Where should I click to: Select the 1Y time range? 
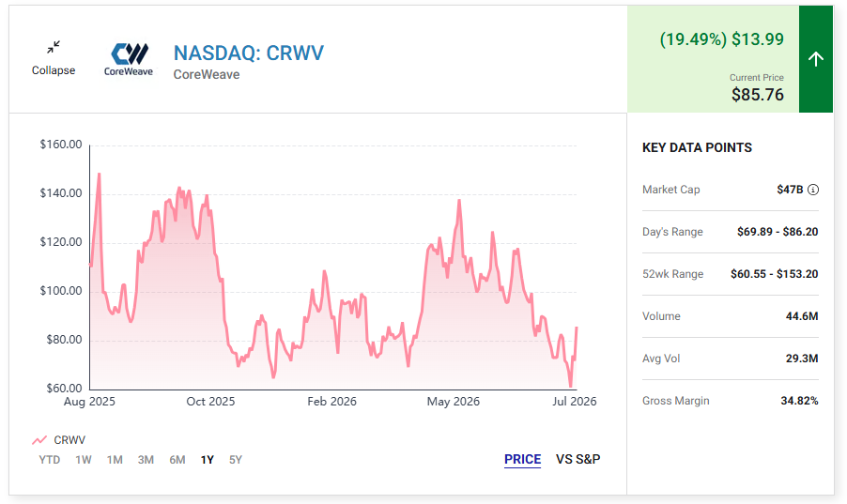tap(208, 460)
